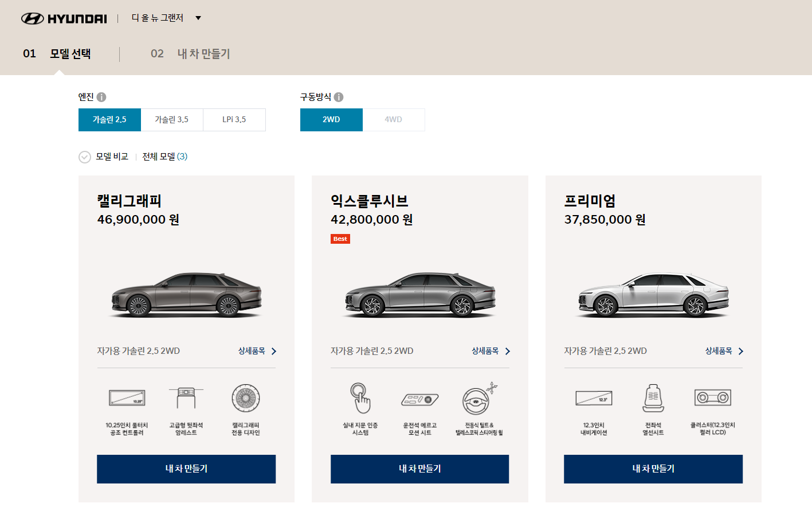
Task: Click 내 차 만들기 for 캘리그래피
Action: pyautogui.click(x=186, y=469)
